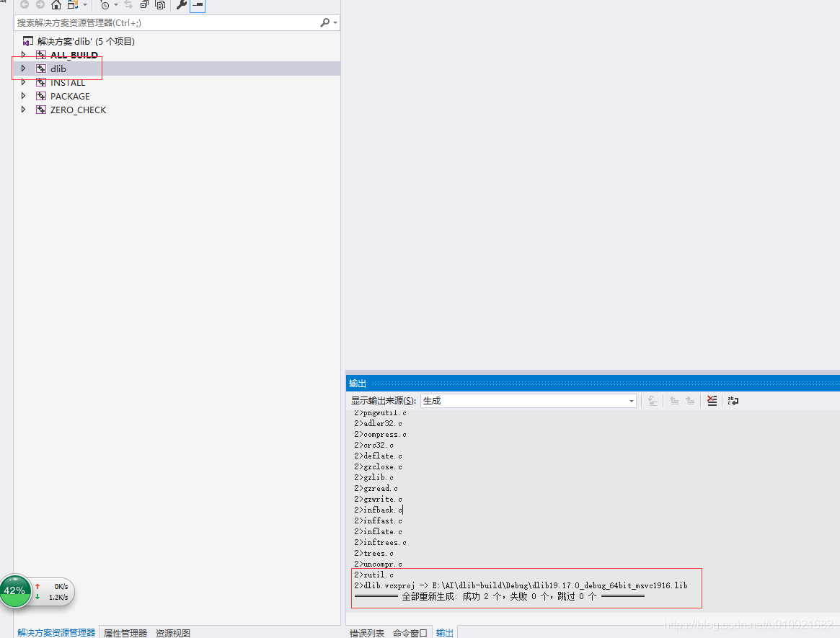This screenshot has width=840, height=638.
Task: Click the '2>adler32.c' output line
Action: click(379, 424)
